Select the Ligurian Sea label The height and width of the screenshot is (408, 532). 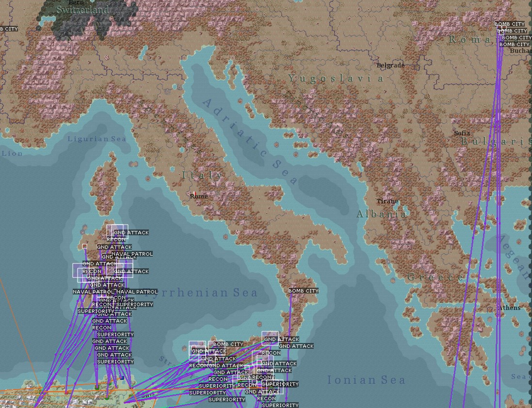coord(97,139)
